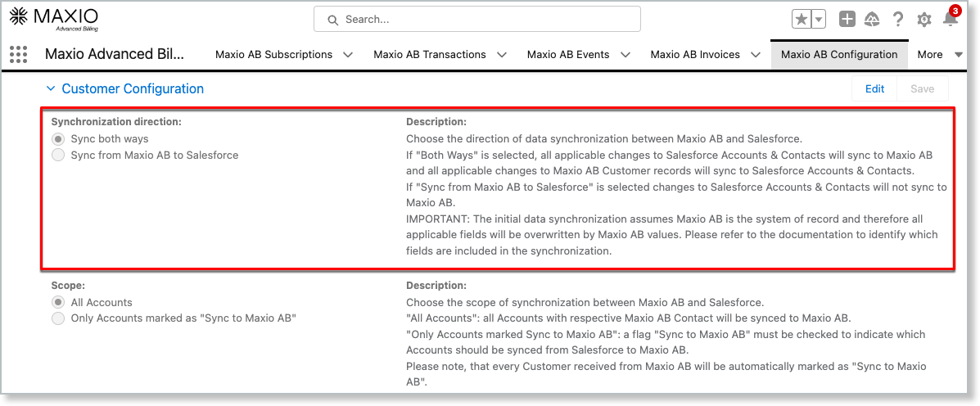Open the notifications bell icon
This screenshot has height=406, width=980.
950,20
